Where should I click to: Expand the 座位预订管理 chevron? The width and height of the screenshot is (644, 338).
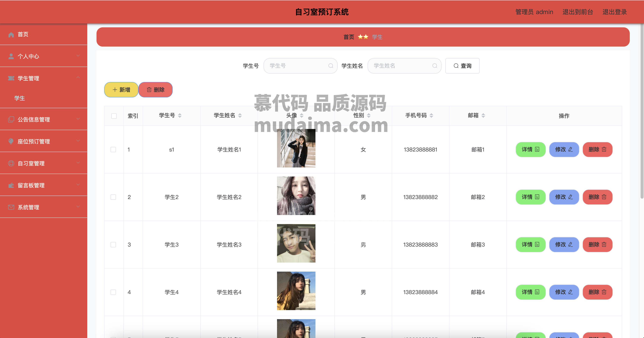(78, 141)
